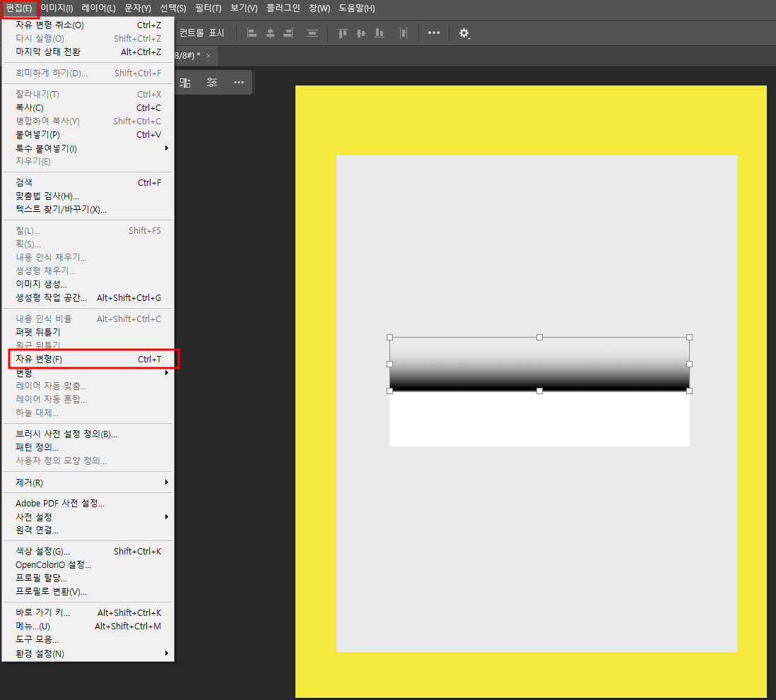Expand the 변형 submenu
This screenshot has height=700, width=776.
click(88, 372)
